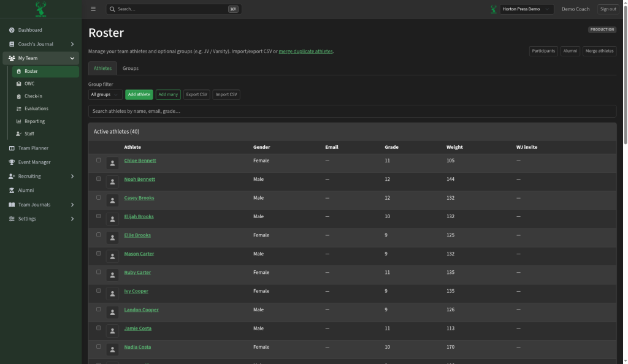This screenshot has width=628, height=364.
Task: Click the deer logo in the sidebar
Action: tap(40, 9)
